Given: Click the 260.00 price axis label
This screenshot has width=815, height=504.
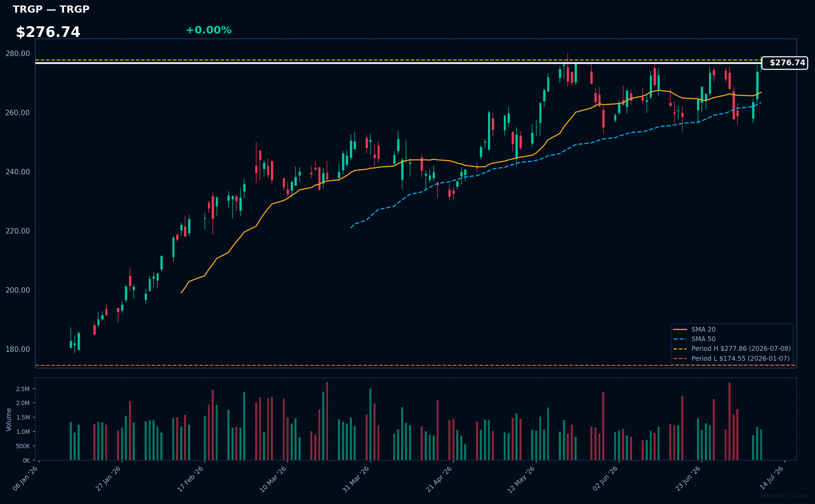Looking at the screenshot, I should [17, 113].
